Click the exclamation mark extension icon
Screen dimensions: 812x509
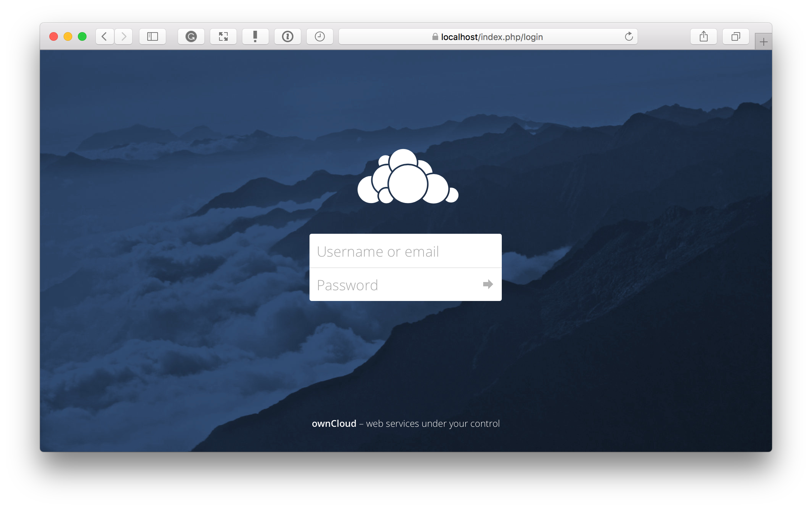coord(256,36)
